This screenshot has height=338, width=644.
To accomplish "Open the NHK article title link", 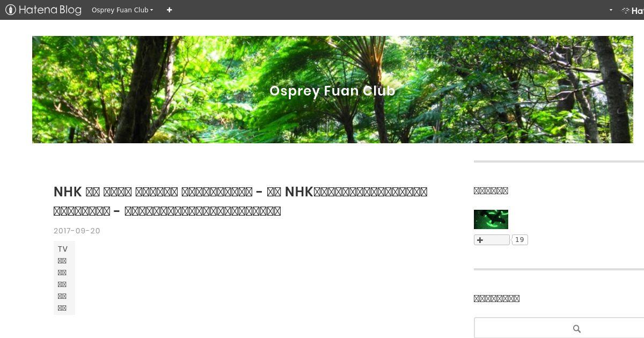I will pos(240,201).
